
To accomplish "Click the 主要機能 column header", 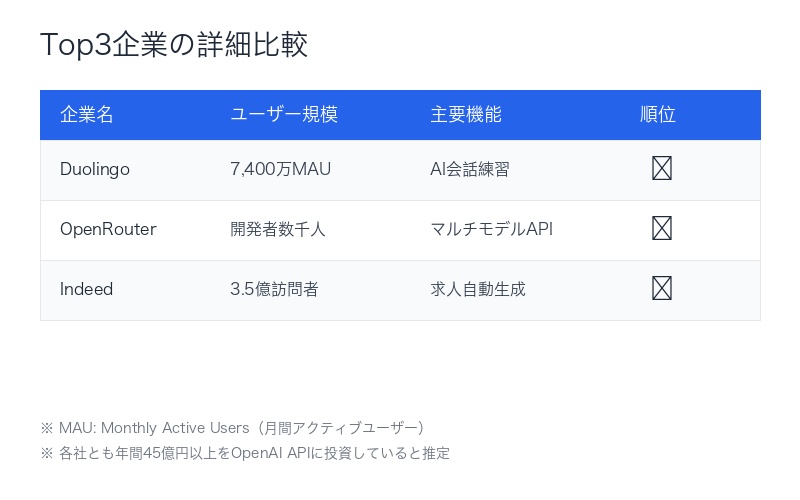I will click(x=466, y=115).
